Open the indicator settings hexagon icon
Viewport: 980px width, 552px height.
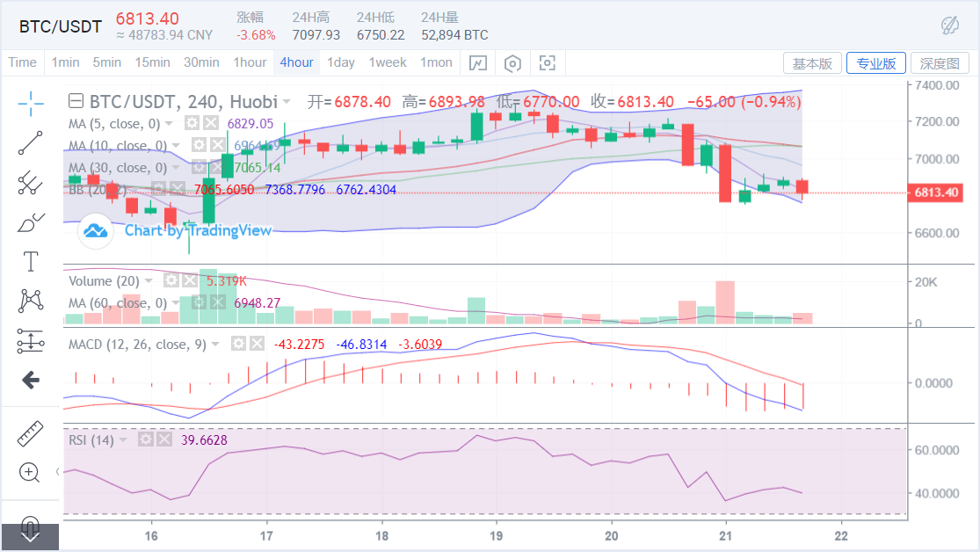512,62
